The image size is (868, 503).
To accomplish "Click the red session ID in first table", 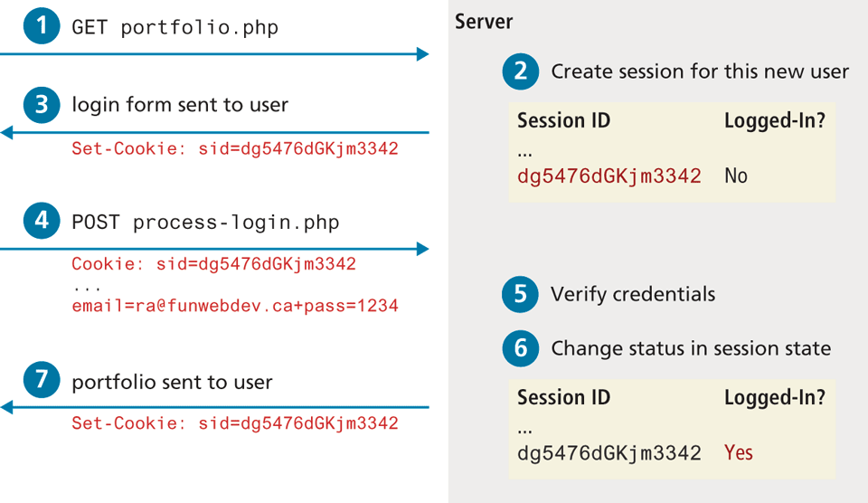I will (609, 176).
